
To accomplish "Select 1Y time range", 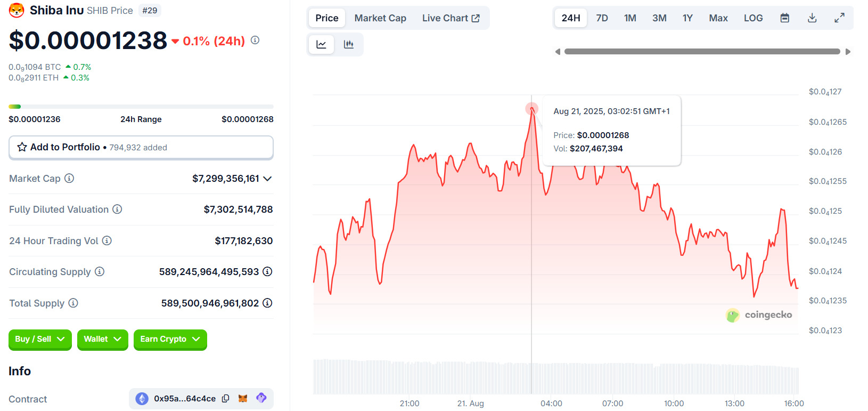I will tap(687, 18).
